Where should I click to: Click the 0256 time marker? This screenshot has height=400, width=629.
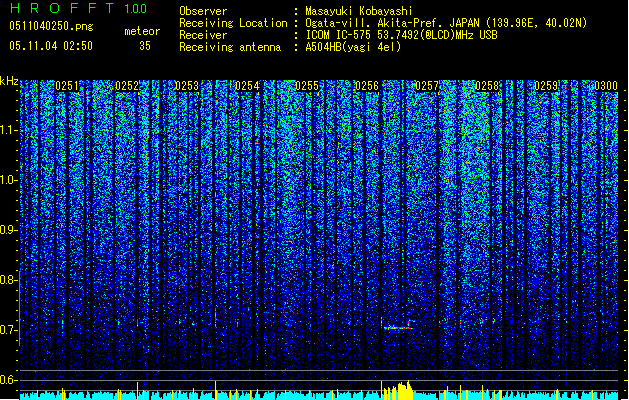tap(367, 86)
